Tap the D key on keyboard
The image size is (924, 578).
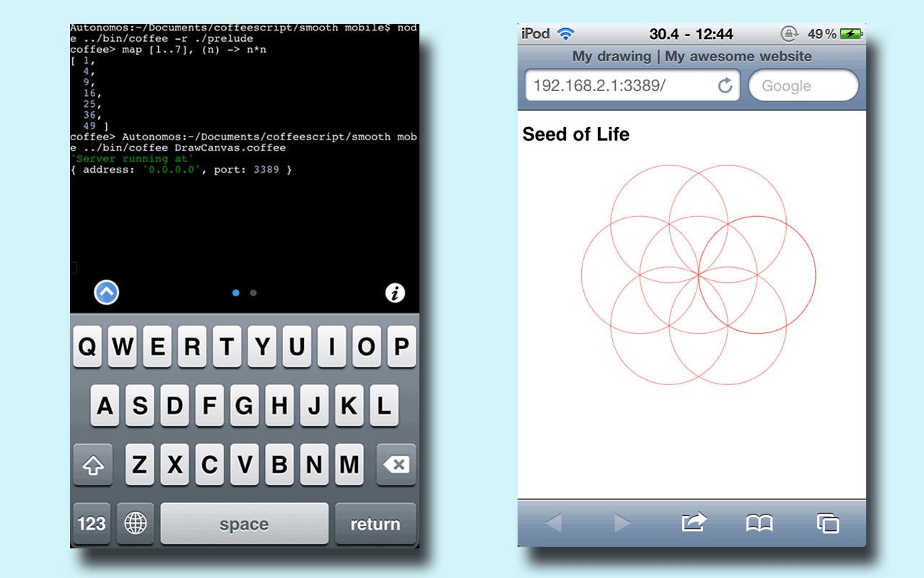tap(175, 405)
